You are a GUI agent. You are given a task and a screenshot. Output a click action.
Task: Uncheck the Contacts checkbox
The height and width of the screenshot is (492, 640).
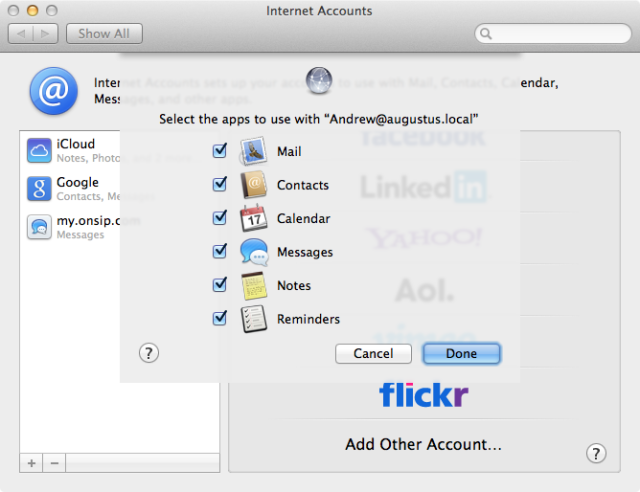pyautogui.click(x=220, y=184)
